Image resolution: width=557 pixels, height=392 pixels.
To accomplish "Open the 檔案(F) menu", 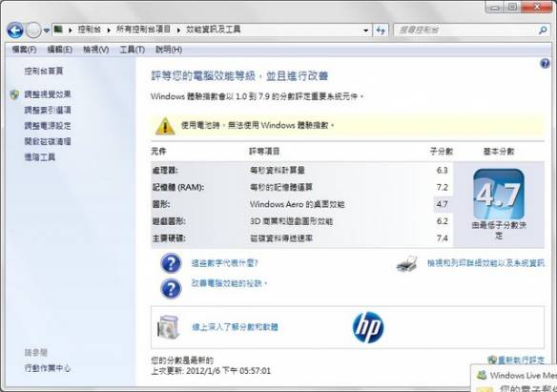I will coord(24,50).
